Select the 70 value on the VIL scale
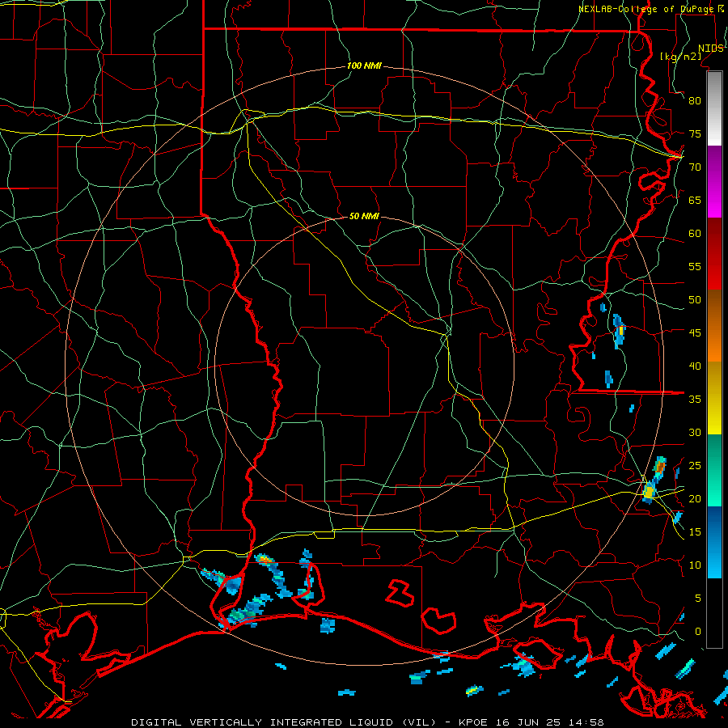This screenshot has height=728, width=728. point(695,167)
